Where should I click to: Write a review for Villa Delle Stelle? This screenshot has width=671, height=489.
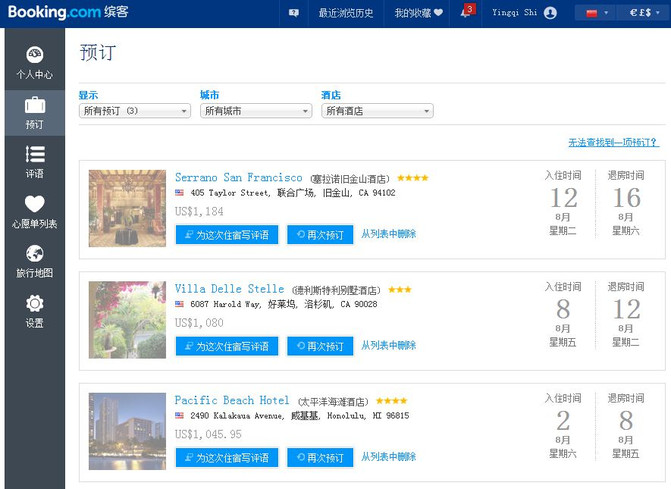click(x=227, y=346)
